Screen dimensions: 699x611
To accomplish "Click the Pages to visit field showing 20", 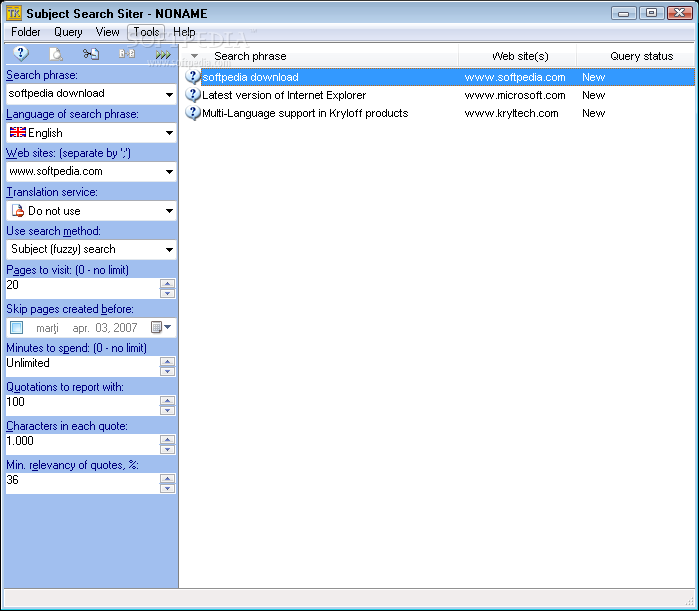I will click(83, 288).
